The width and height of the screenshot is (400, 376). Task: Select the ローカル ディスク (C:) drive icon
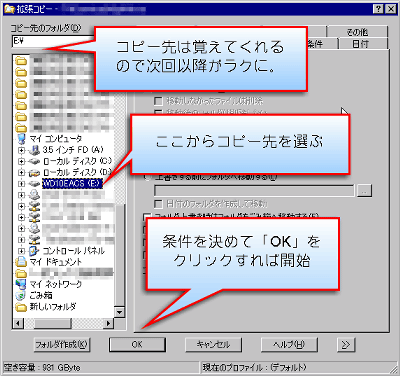34,162
